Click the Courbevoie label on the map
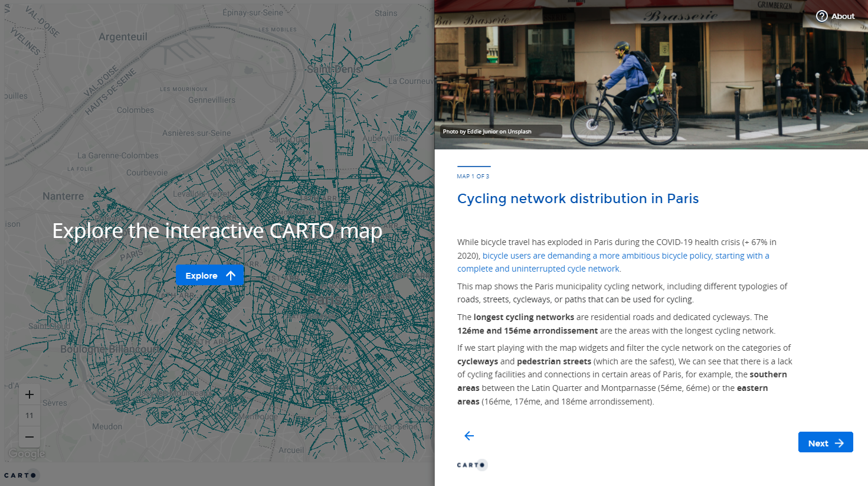 pos(147,173)
